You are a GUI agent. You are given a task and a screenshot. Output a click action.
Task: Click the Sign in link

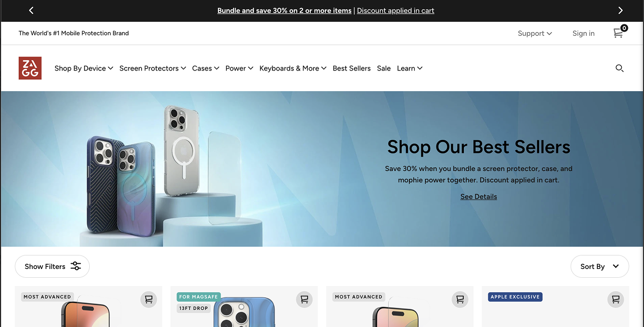tap(583, 33)
